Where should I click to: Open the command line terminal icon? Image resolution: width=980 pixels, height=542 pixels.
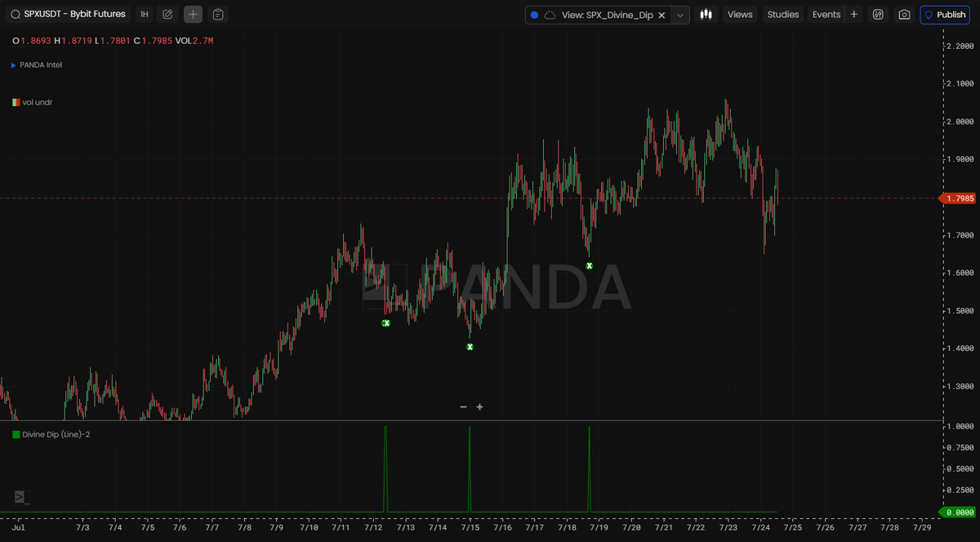tap(22, 496)
